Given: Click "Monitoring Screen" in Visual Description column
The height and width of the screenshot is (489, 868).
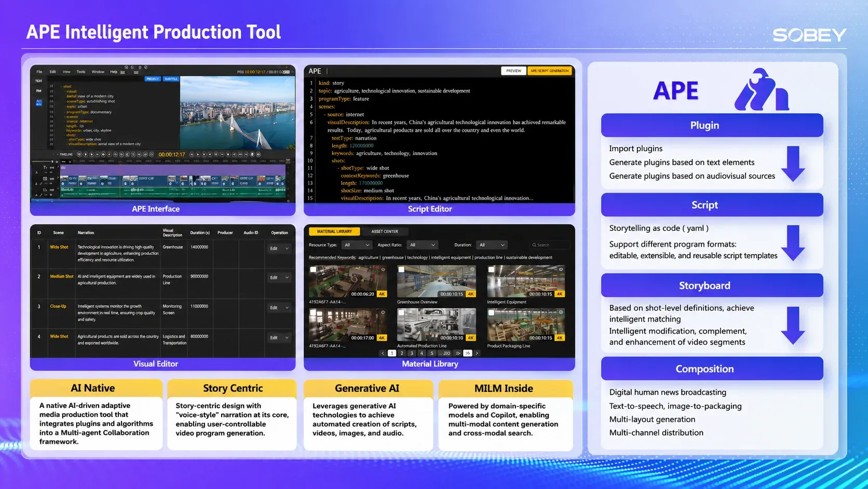Looking at the screenshot, I should click(x=172, y=310).
